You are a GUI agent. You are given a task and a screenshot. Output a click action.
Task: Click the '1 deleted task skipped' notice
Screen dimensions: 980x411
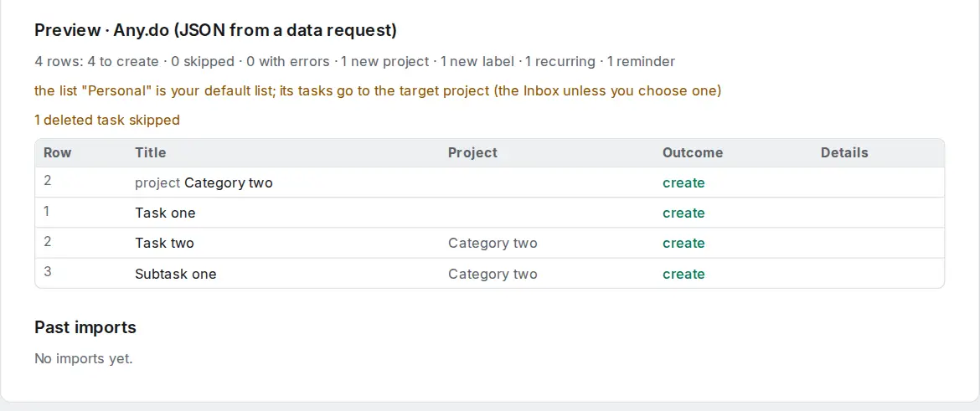coord(107,120)
